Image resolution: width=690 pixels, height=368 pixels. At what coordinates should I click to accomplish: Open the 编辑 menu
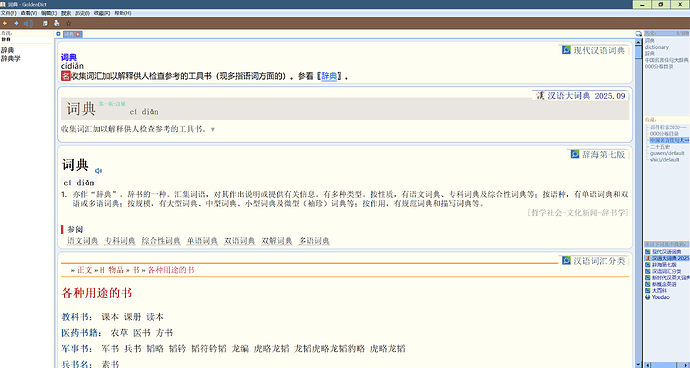(x=49, y=13)
